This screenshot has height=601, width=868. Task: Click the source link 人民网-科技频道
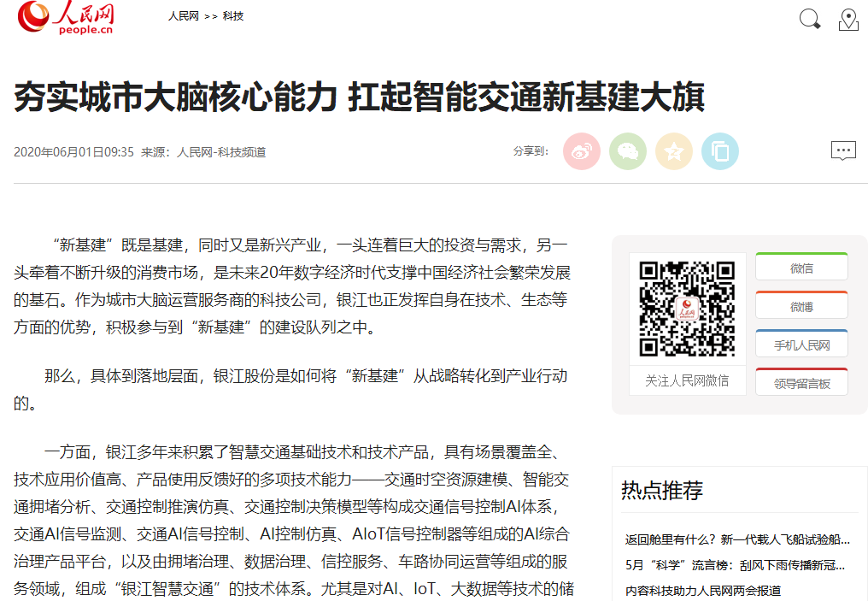[x=221, y=152]
